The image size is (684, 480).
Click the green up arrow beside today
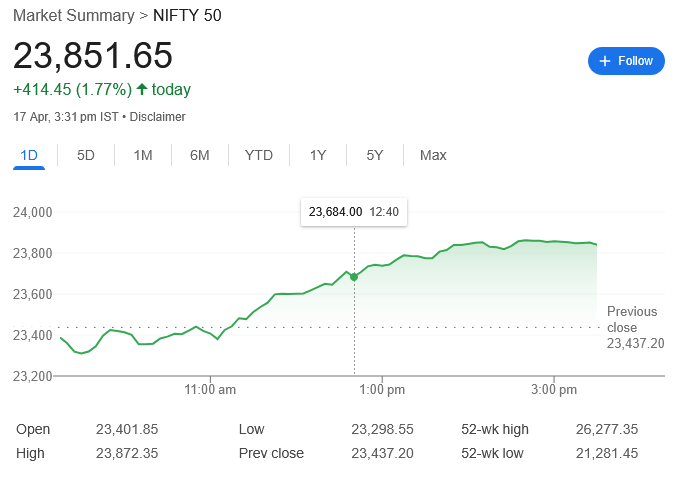point(142,90)
